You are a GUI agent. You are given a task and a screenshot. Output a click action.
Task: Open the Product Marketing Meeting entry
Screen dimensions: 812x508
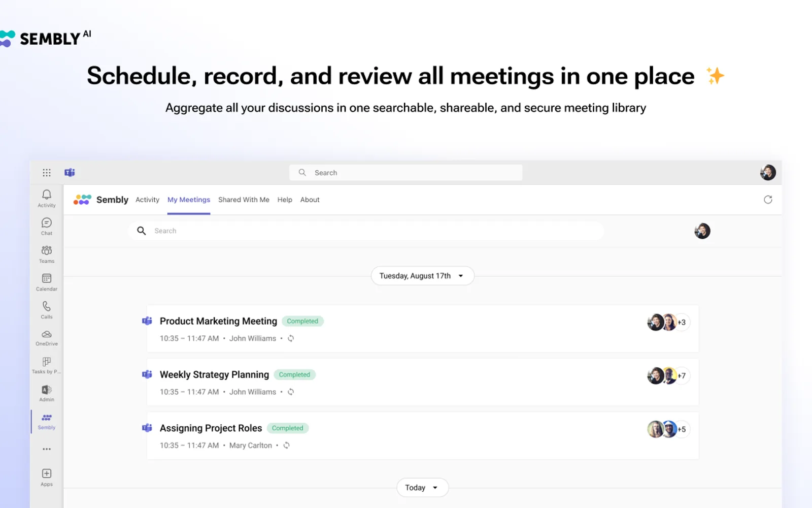[x=422, y=329]
